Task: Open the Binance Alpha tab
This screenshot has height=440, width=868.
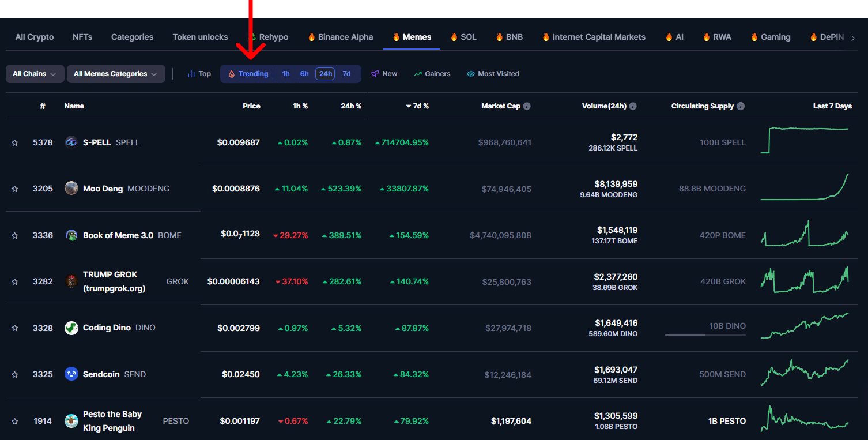Action: (x=340, y=37)
